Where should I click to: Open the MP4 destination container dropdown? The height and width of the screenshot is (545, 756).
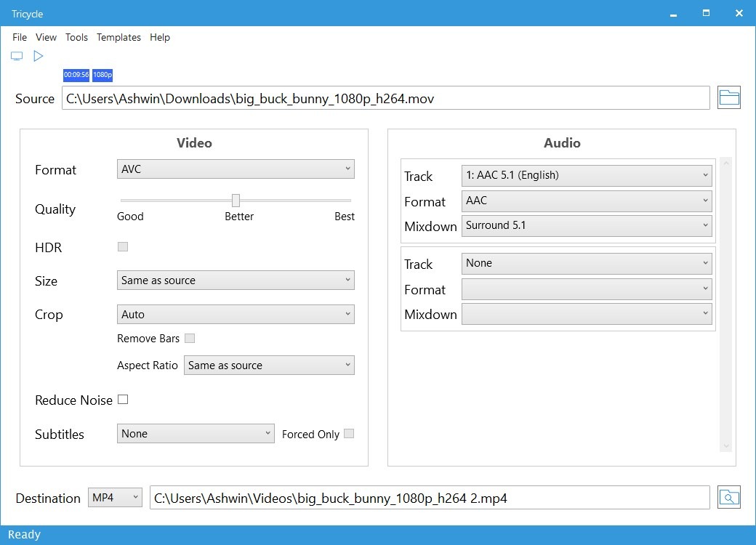click(115, 498)
